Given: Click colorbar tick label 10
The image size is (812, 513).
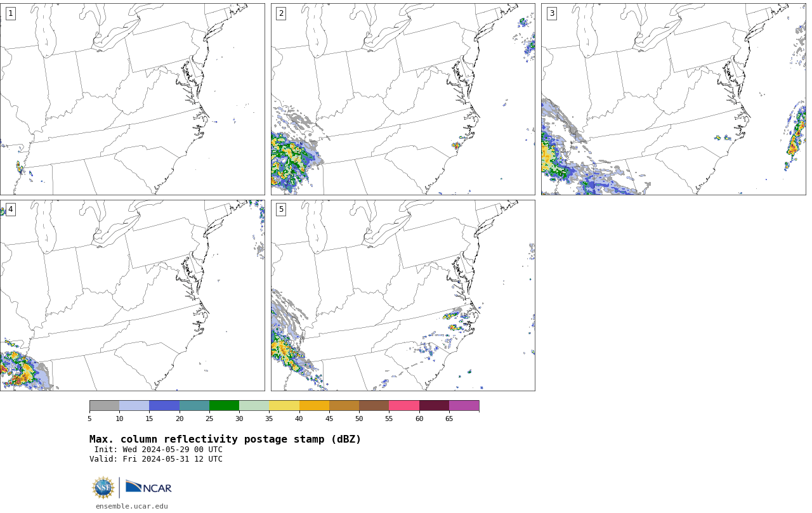Looking at the screenshot, I should click(x=119, y=419).
